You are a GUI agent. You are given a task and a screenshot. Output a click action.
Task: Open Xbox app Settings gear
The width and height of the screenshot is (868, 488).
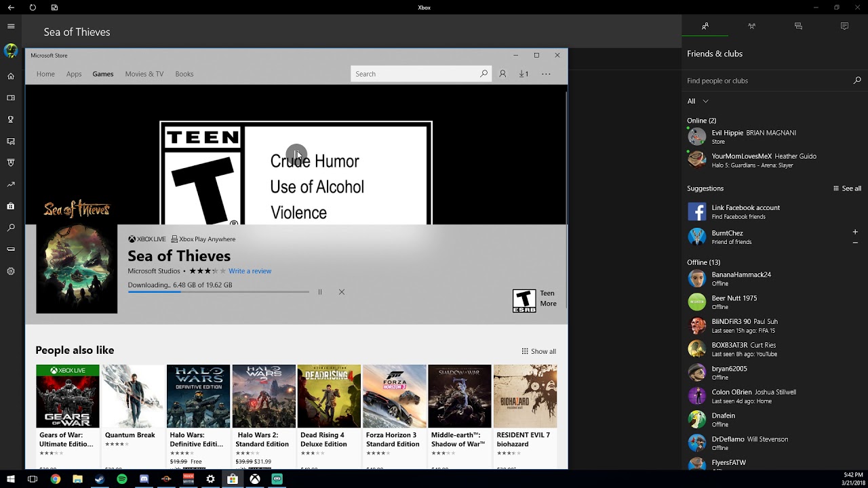coord(11,271)
